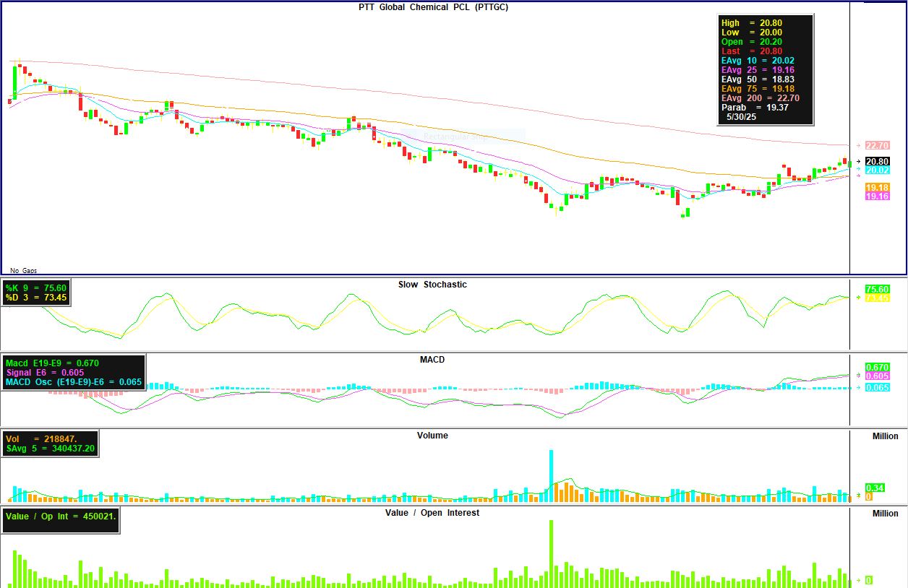This screenshot has width=908, height=588.
Task: Click the Parab = 19.37 legend entry
Action: [x=755, y=108]
